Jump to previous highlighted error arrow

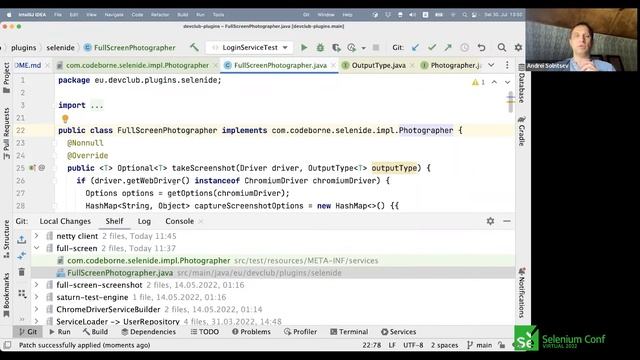[494, 82]
